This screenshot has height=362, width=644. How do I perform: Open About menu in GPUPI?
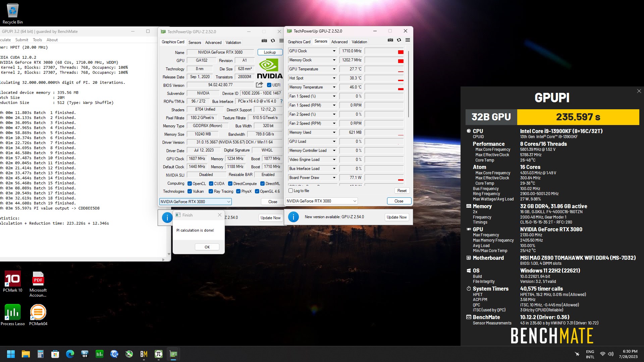click(x=52, y=40)
